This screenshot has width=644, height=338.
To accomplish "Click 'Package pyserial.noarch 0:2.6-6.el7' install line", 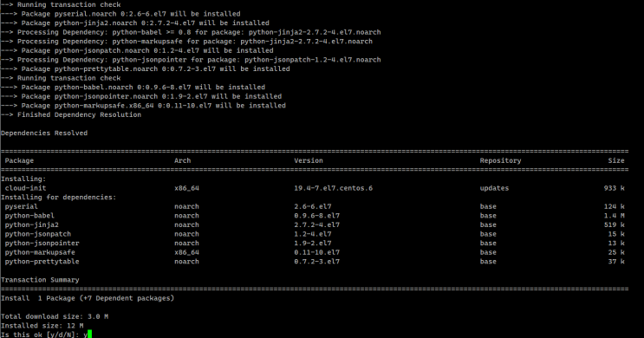I will point(120,14).
